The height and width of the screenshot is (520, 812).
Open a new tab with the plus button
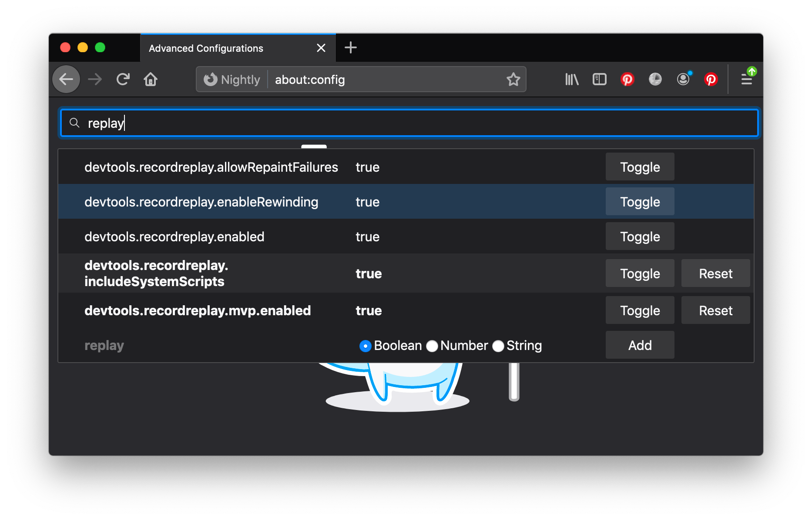[351, 47]
